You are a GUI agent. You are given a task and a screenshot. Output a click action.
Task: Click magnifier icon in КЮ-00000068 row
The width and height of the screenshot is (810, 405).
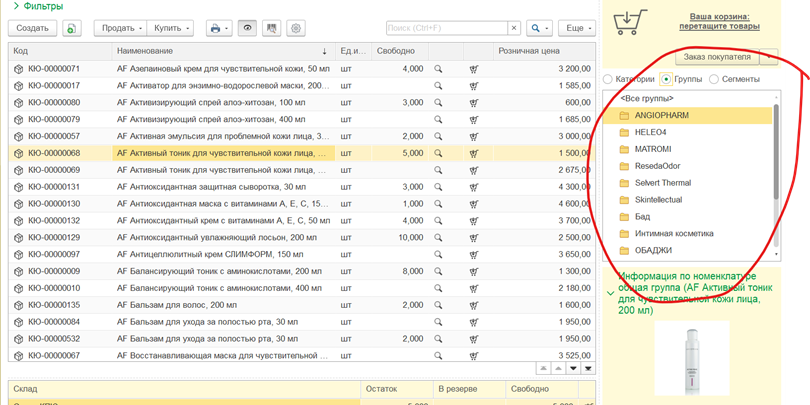click(438, 153)
